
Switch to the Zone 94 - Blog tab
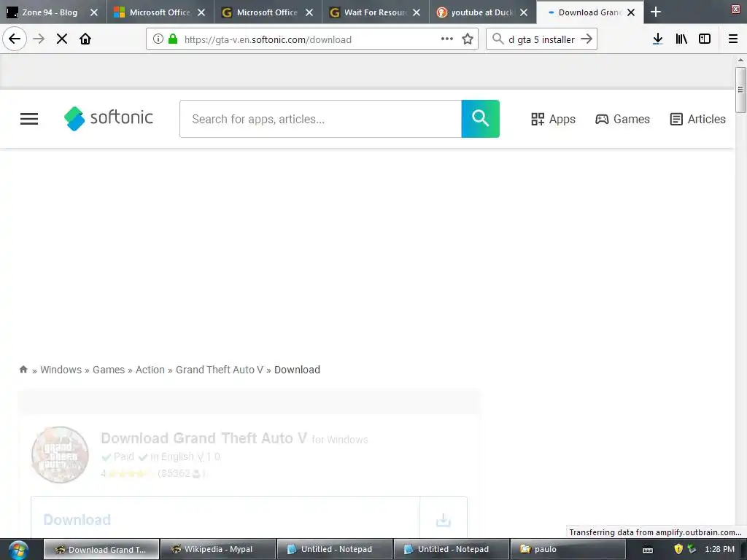click(x=50, y=12)
